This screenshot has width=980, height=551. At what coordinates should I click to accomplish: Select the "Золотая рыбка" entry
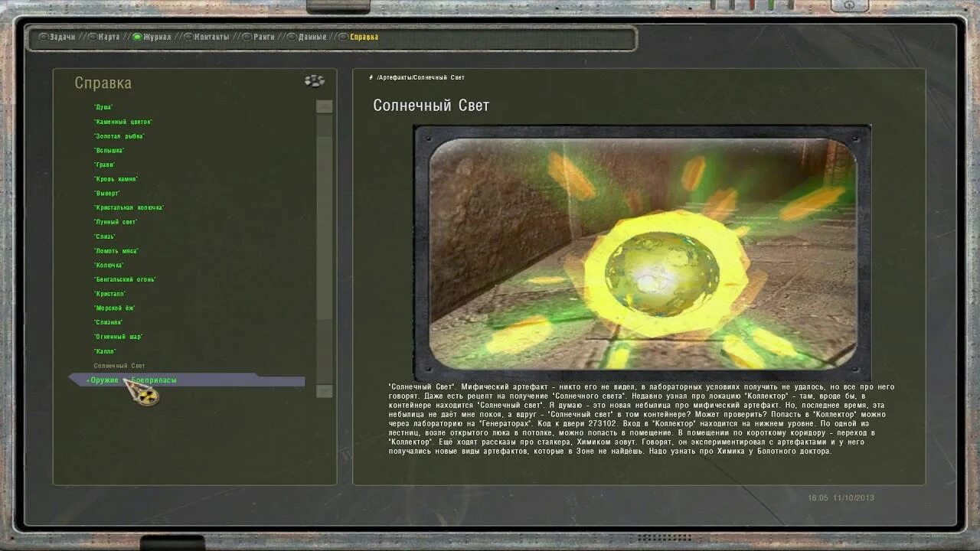pyautogui.click(x=119, y=136)
